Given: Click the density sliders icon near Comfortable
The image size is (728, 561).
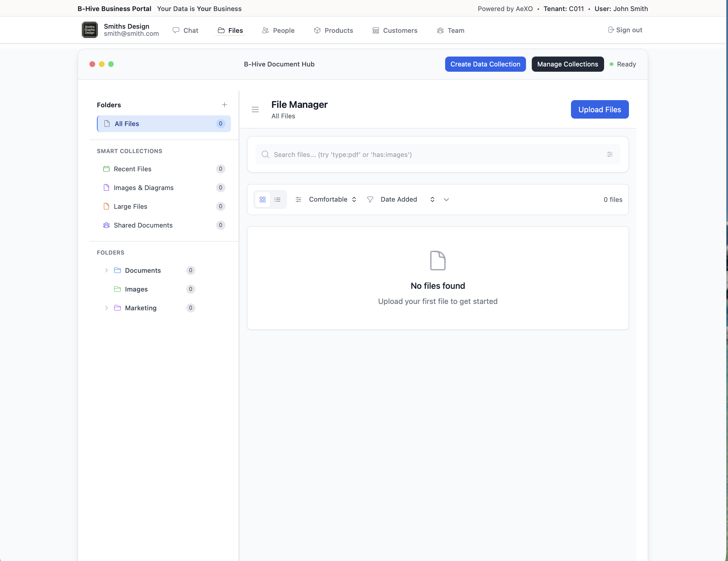Looking at the screenshot, I should click(x=298, y=199).
